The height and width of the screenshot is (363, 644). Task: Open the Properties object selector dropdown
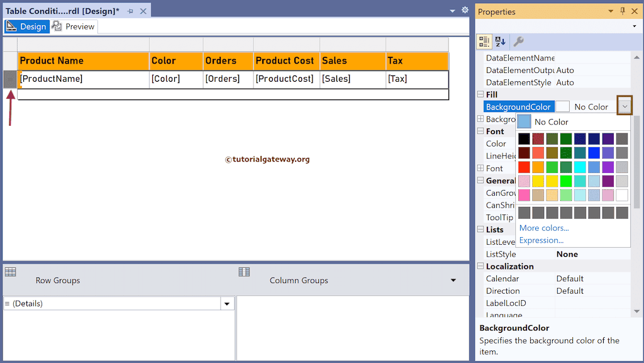click(x=635, y=26)
